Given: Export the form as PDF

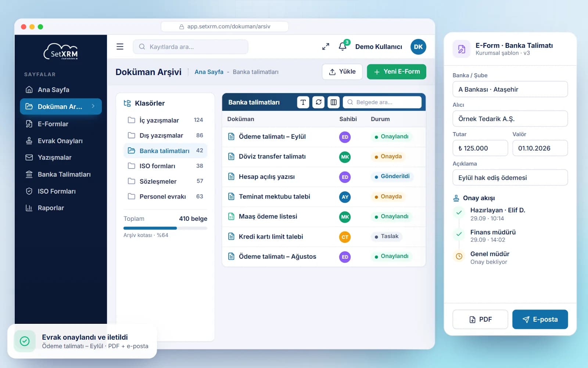Looking at the screenshot, I should pyautogui.click(x=480, y=319).
